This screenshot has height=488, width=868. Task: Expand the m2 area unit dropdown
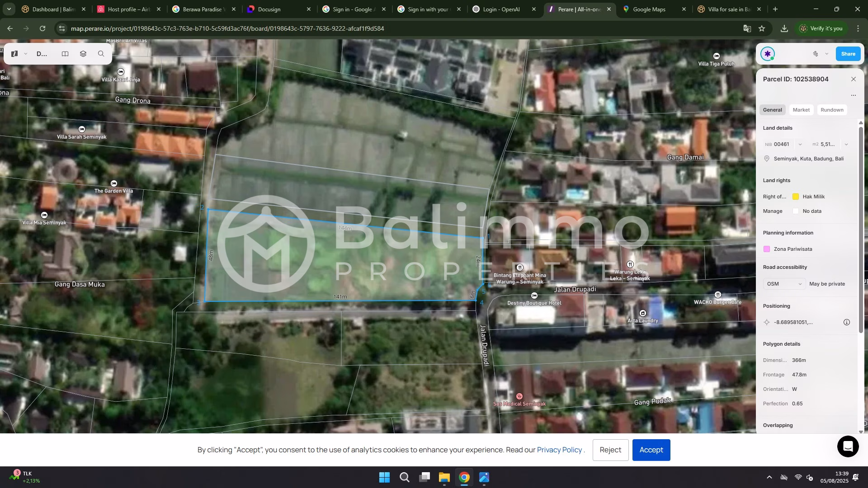(x=846, y=145)
